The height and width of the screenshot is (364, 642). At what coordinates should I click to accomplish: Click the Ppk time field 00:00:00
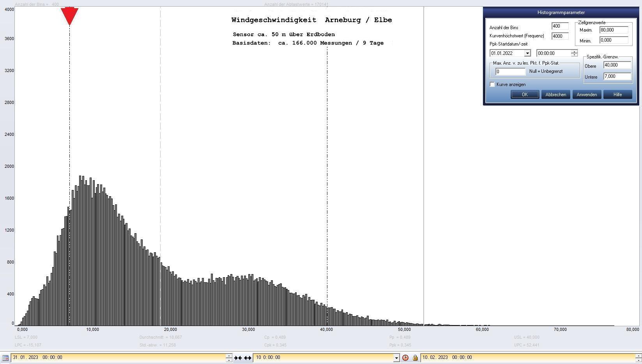click(554, 53)
